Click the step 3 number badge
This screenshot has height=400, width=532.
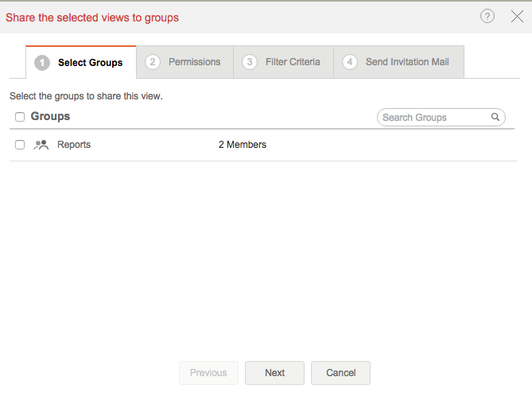(250, 62)
